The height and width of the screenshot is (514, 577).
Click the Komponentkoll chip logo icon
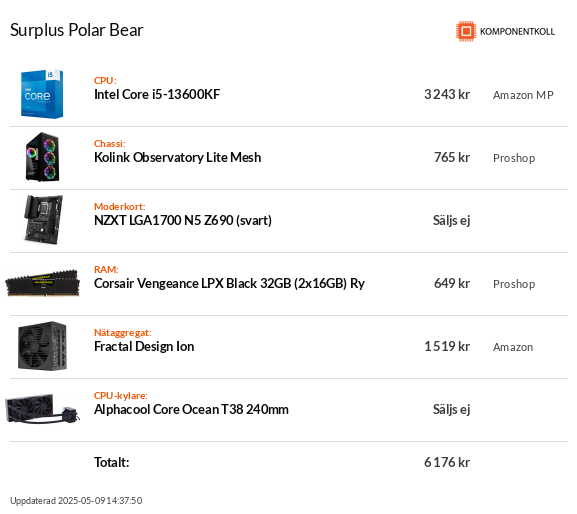coord(466,31)
